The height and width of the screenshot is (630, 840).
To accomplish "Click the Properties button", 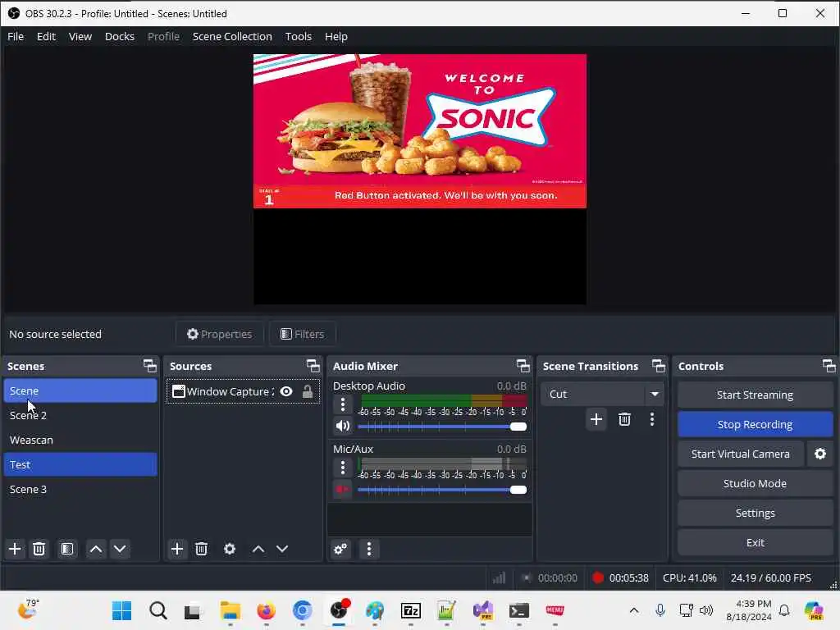I will click(x=219, y=335).
